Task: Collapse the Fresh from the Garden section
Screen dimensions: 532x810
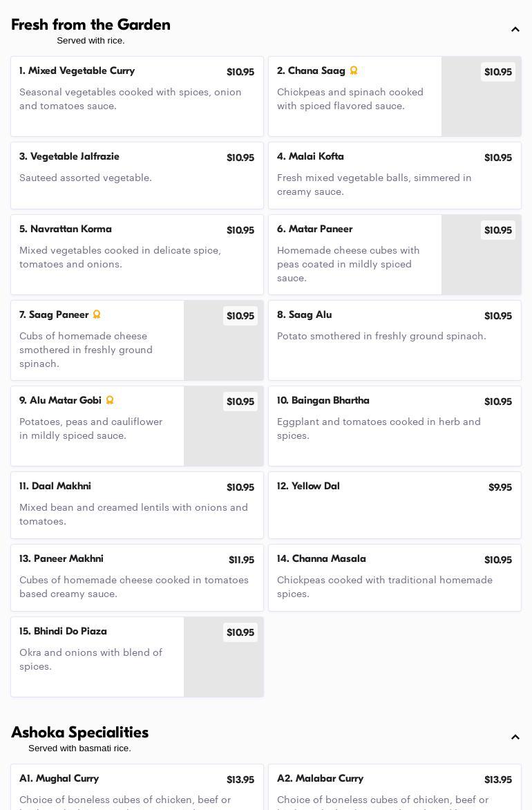Action: coord(515,30)
